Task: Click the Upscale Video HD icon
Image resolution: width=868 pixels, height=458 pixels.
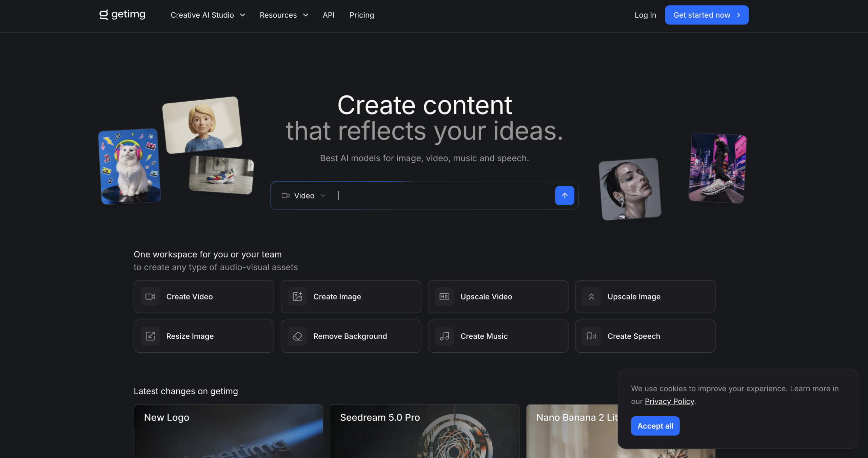Action: (x=445, y=297)
